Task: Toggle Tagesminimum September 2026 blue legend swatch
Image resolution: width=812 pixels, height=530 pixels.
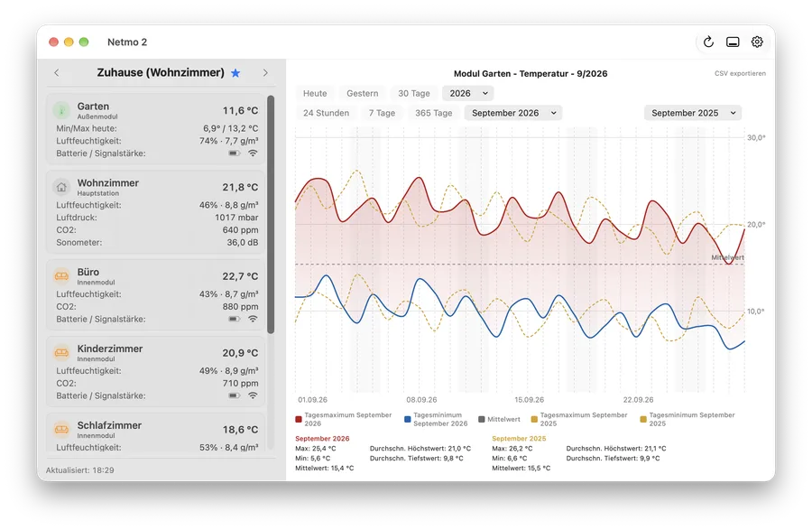Action: coord(408,419)
